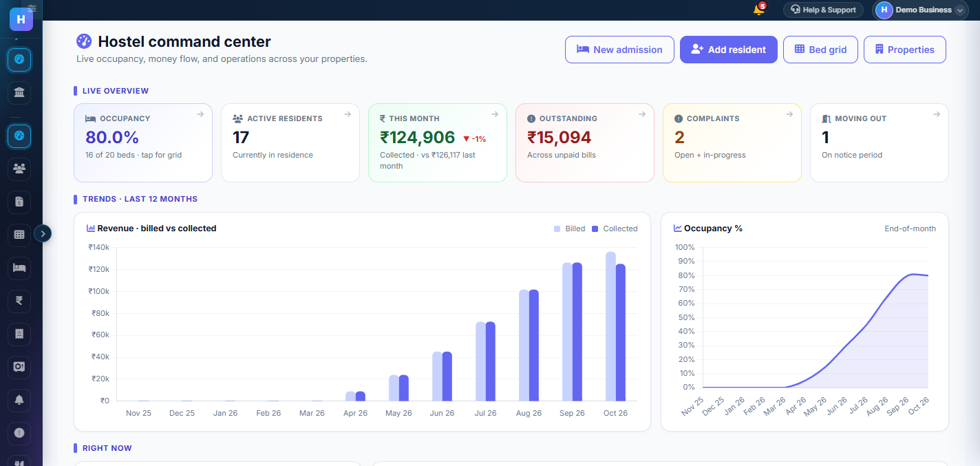Open the bed icon in the sidebar
980x466 pixels.
click(x=19, y=267)
